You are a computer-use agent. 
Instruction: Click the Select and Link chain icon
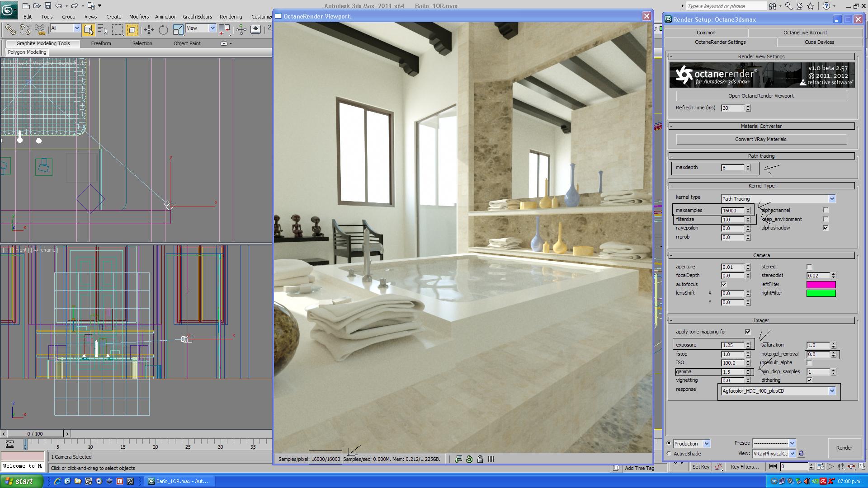point(10,30)
